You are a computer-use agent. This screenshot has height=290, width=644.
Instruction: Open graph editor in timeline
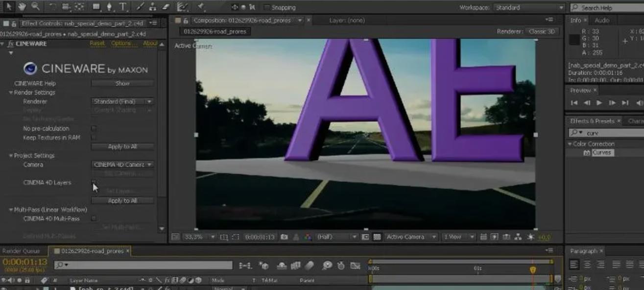[x=356, y=266]
